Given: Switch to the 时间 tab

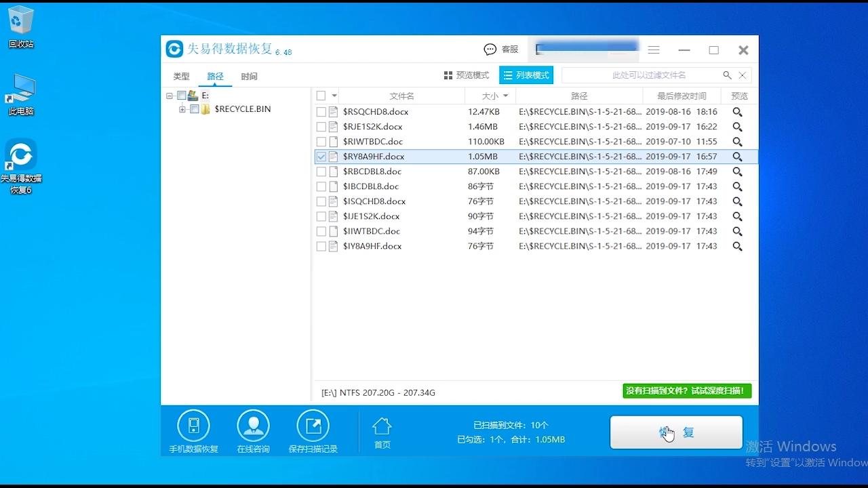Looking at the screenshot, I should (250, 77).
